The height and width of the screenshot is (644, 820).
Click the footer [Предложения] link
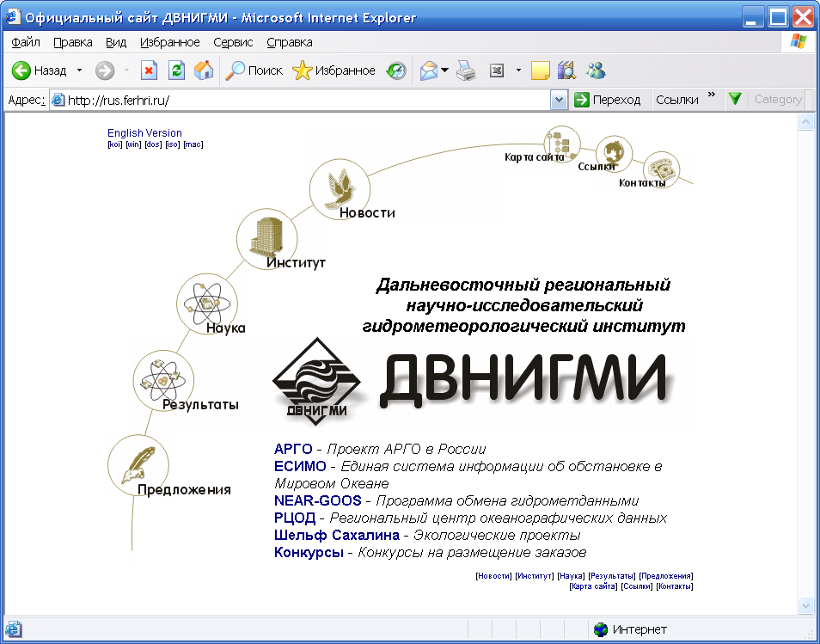(666, 576)
